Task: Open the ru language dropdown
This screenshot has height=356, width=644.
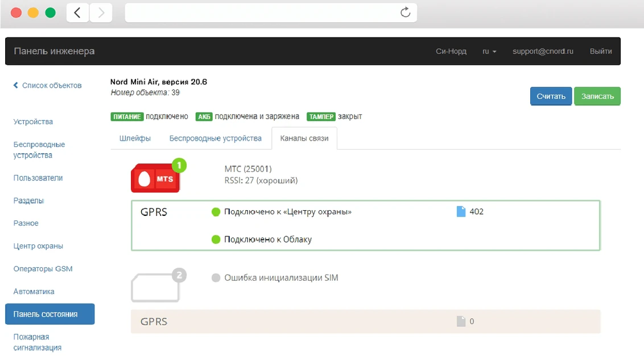Action: coord(489,51)
